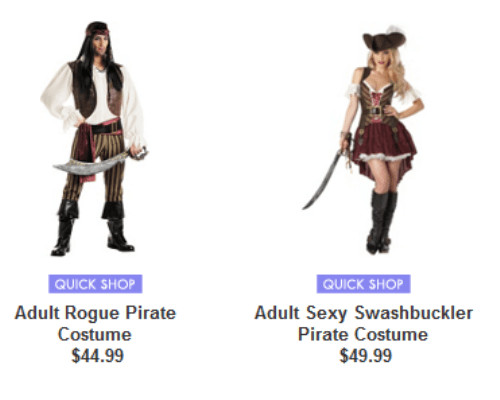Open the Adult Rogue Pirate Costume product image
Screen dimensions: 500x400
point(94,138)
